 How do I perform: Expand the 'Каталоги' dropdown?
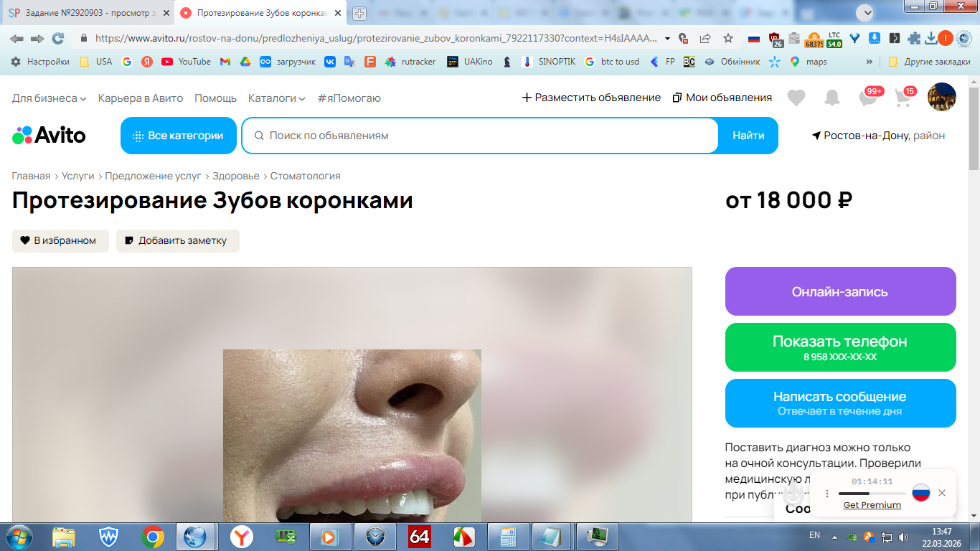point(277,98)
